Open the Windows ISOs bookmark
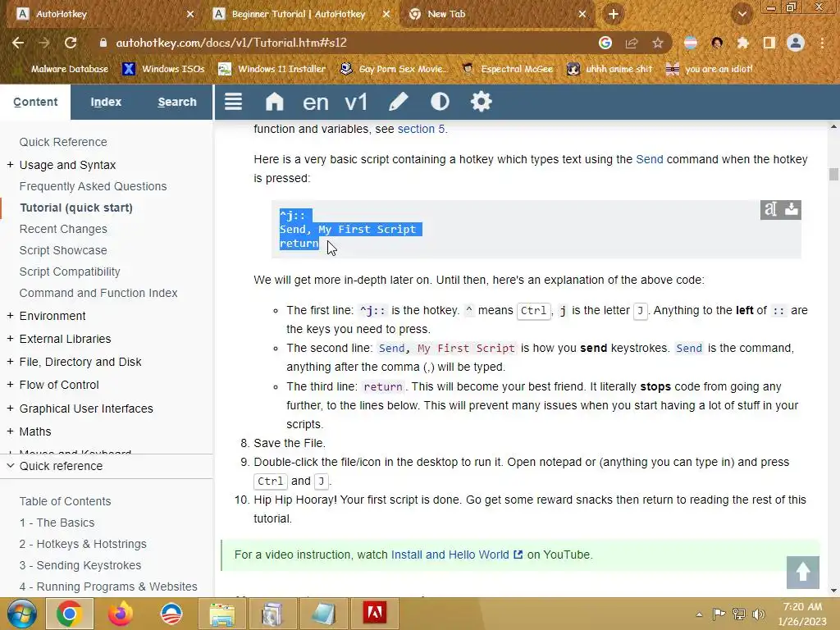Viewport: 840px width, 630px height. click(164, 69)
